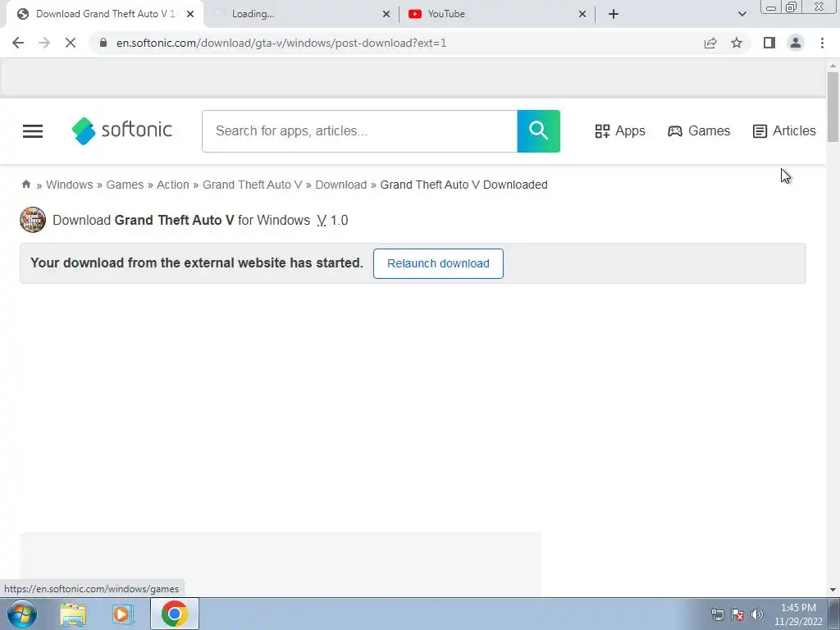Click the Softonic logo
Screen dimensions: 840x630
coord(122,130)
